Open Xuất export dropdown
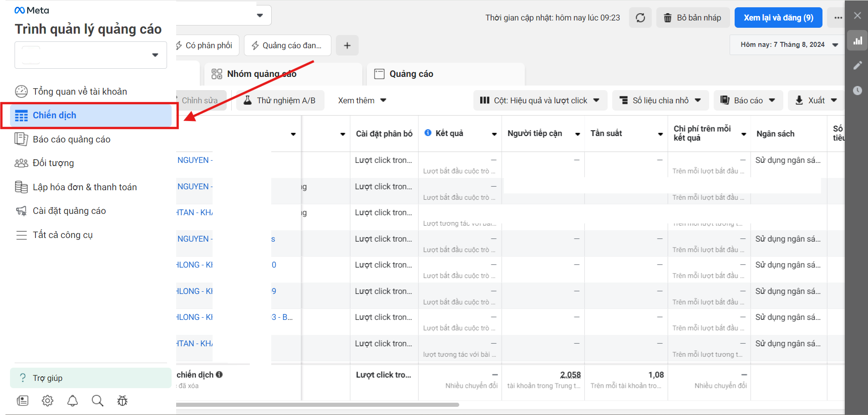The width and height of the screenshot is (868, 415). (x=816, y=101)
